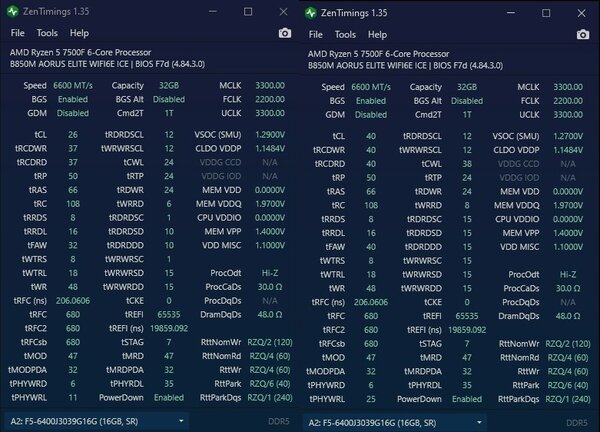Click RttParkDqs value RZQ/1 (240) in right window
The height and width of the screenshot is (432, 600).
[x=568, y=399]
